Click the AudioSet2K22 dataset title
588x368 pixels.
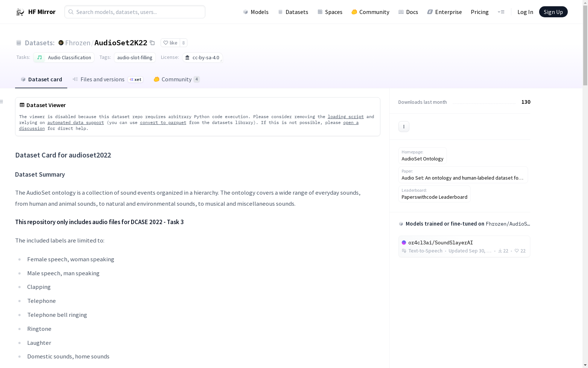[x=121, y=43]
